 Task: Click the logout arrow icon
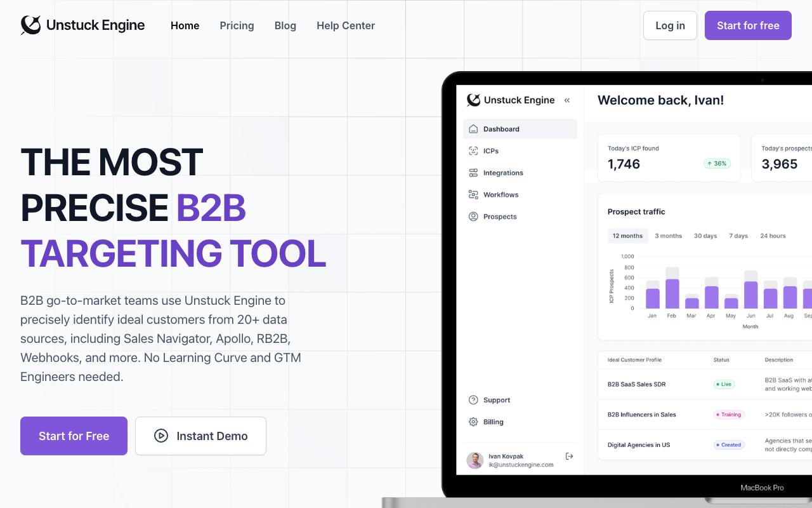tap(569, 456)
